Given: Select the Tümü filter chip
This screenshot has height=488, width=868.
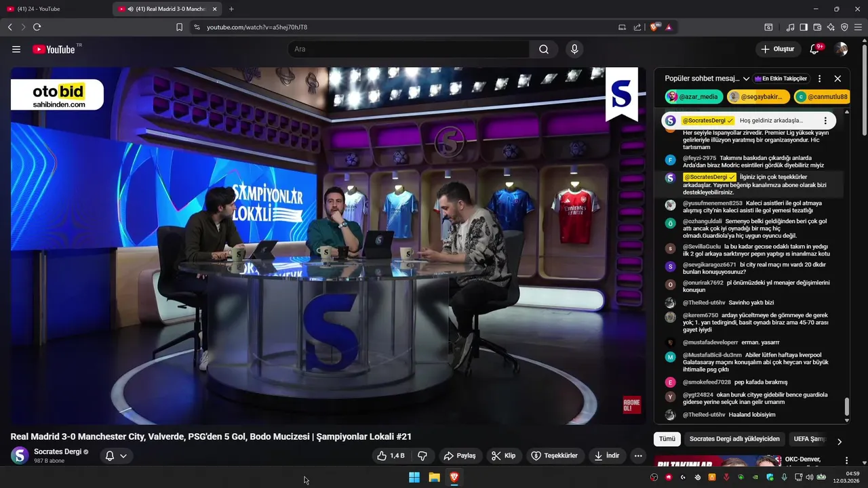Looking at the screenshot, I should click(x=667, y=439).
